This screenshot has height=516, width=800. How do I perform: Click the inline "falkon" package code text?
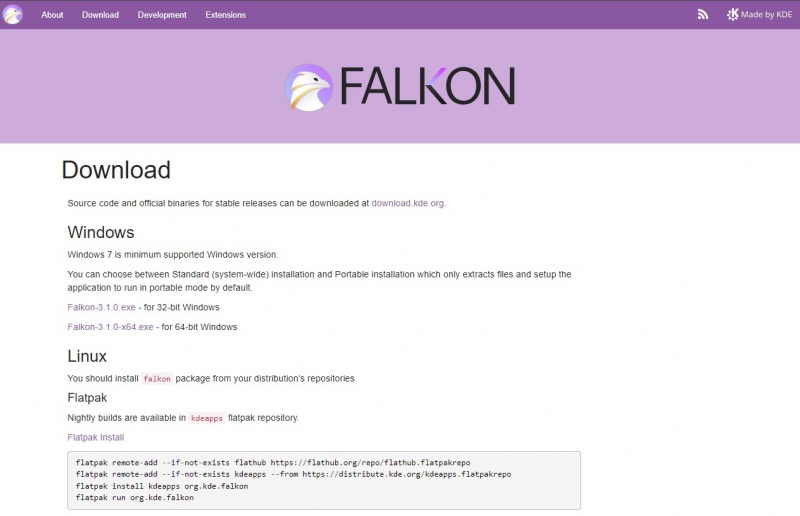157,379
